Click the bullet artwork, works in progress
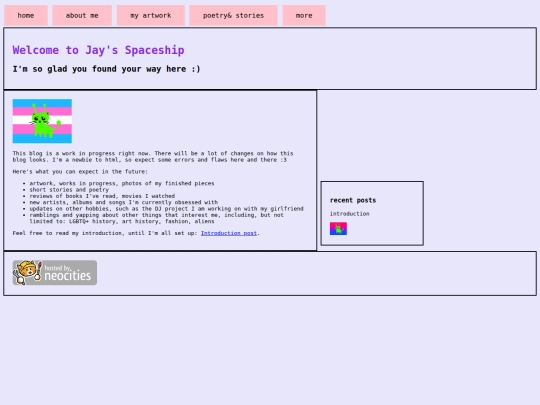 [122, 184]
